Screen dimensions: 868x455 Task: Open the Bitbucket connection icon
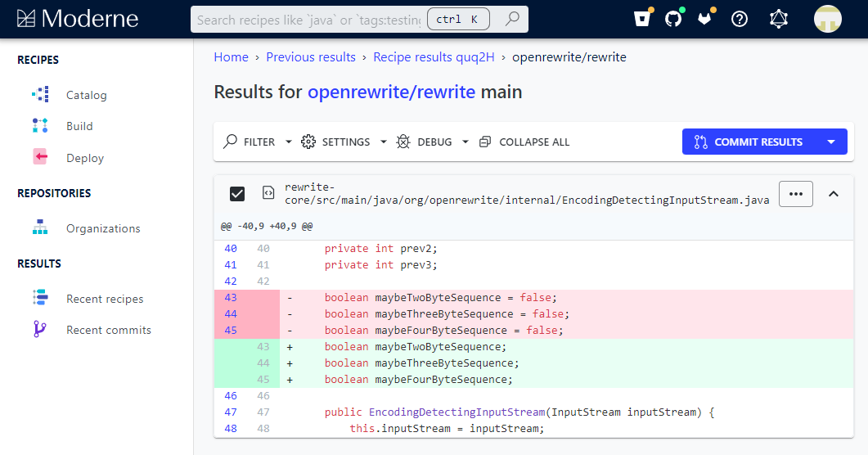(642, 19)
